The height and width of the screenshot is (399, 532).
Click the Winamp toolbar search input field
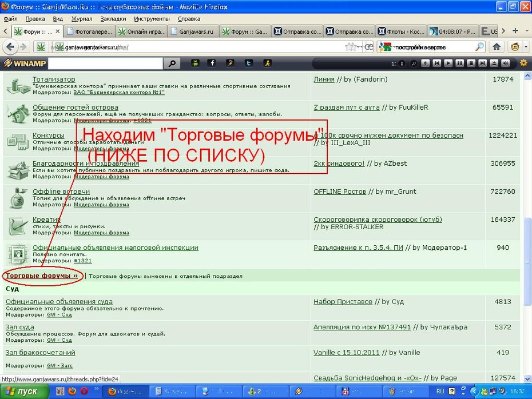[105, 63]
